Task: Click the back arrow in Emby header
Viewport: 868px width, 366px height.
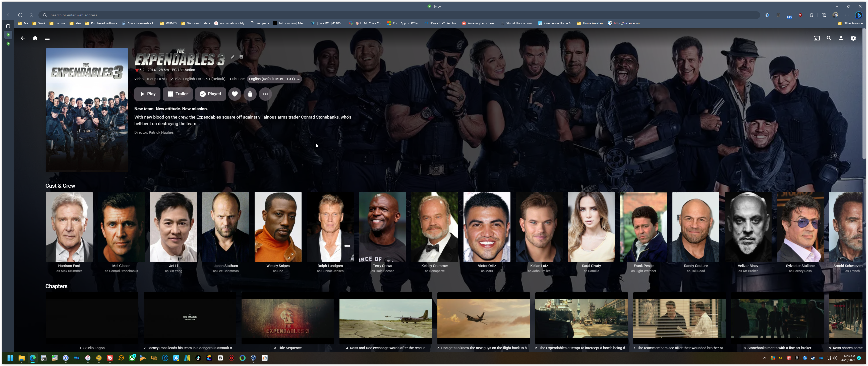Action: (x=23, y=38)
